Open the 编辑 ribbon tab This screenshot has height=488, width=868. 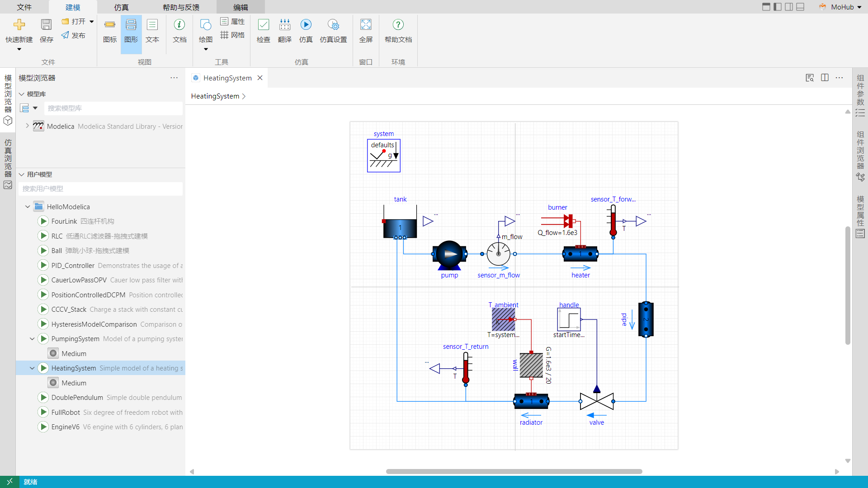point(241,7)
